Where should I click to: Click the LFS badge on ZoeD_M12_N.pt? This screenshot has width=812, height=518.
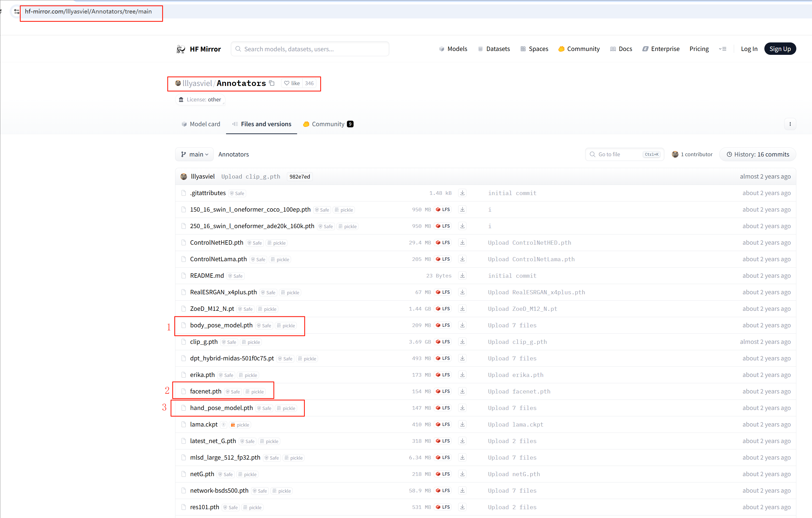[443, 308]
